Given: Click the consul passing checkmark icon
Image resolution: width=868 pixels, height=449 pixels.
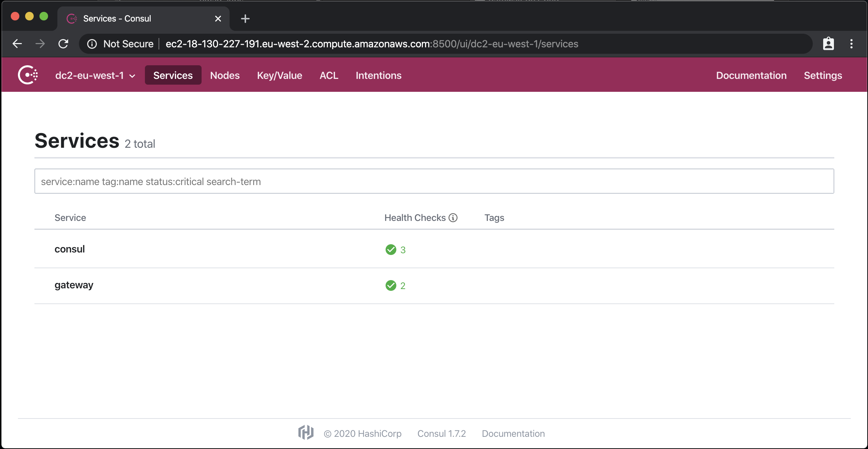Looking at the screenshot, I should (x=391, y=250).
